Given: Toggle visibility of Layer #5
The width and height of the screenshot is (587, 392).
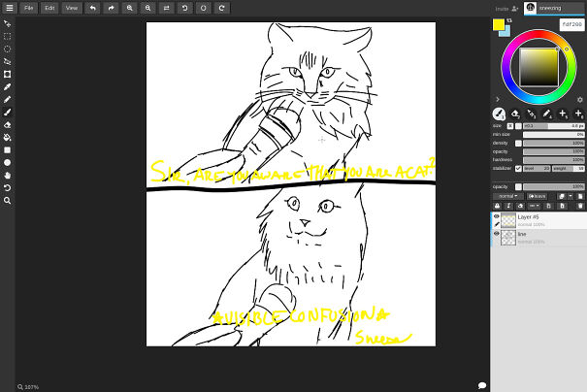Looking at the screenshot, I should pyautogui.click(x=497, y=216).
